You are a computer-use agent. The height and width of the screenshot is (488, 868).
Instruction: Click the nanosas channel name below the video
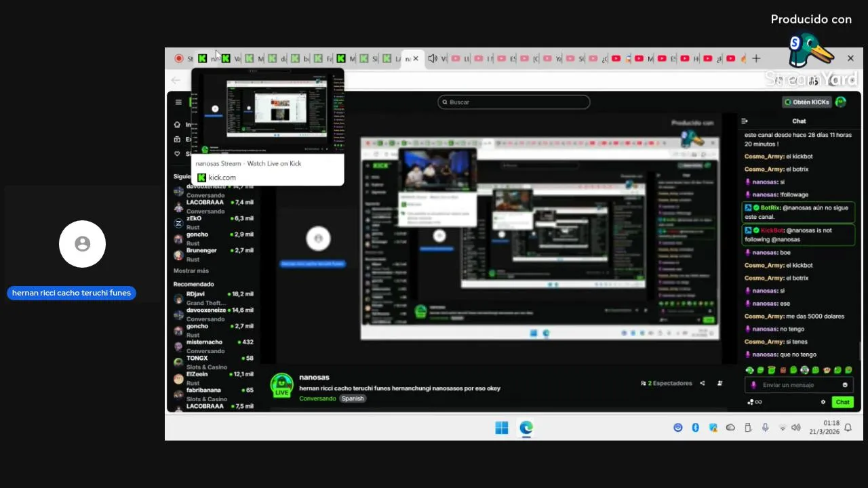(314, 378)
